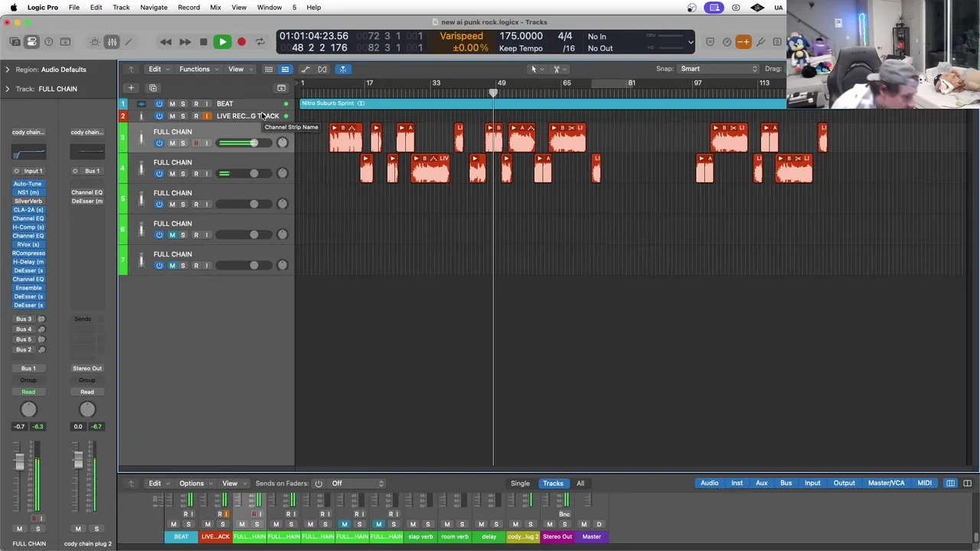Click the Rewind transport button

(166, 42)
